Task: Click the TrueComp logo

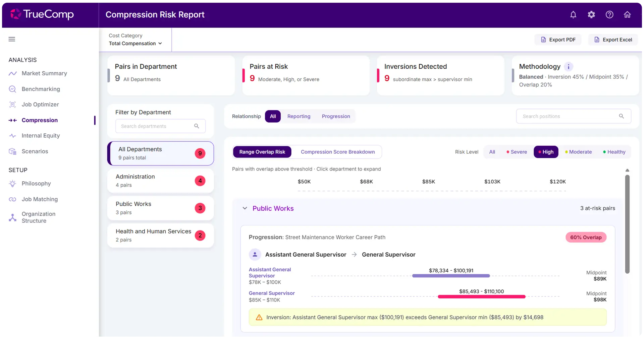Action: tap(42, 14)
